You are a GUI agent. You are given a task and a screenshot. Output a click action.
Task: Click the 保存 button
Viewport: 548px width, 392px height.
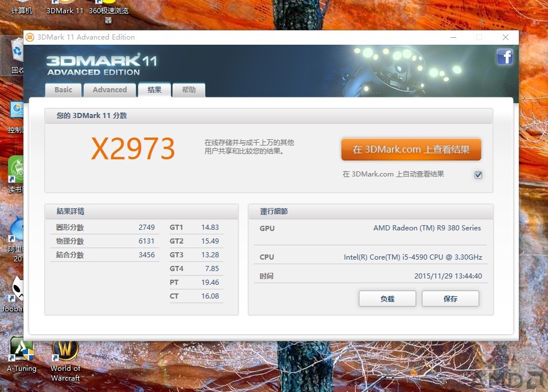tap(450, 299)
